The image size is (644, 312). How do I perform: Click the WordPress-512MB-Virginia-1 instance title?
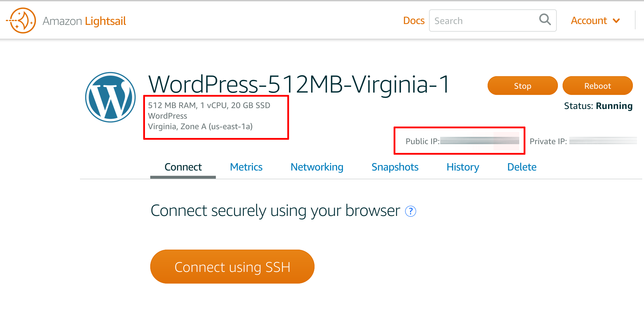click(x=299, y=84)
